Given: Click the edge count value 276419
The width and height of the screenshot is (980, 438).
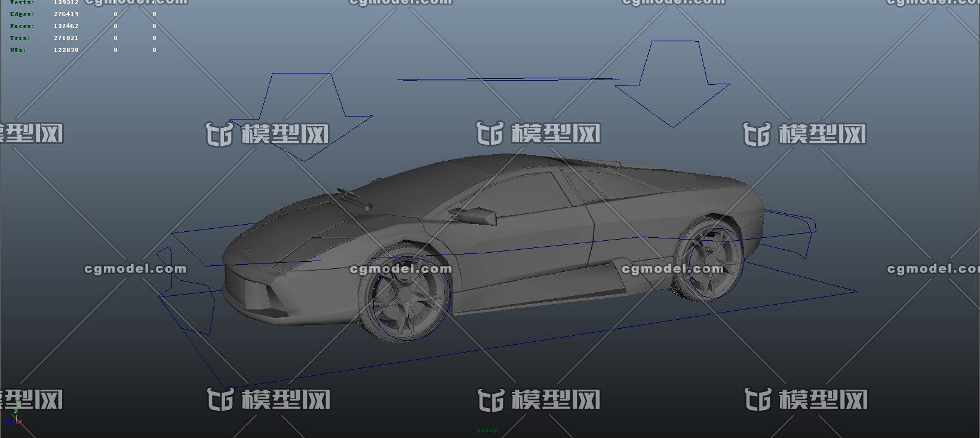Looking at the screenshot, I should click(x=66, y=14).
